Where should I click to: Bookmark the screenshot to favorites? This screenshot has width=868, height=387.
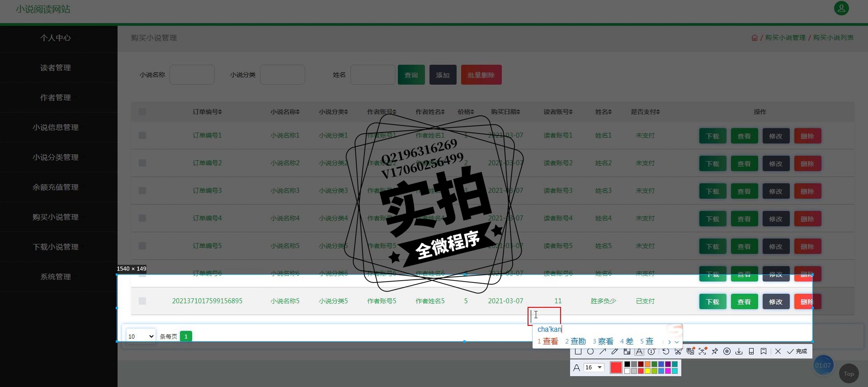[764, 351]
